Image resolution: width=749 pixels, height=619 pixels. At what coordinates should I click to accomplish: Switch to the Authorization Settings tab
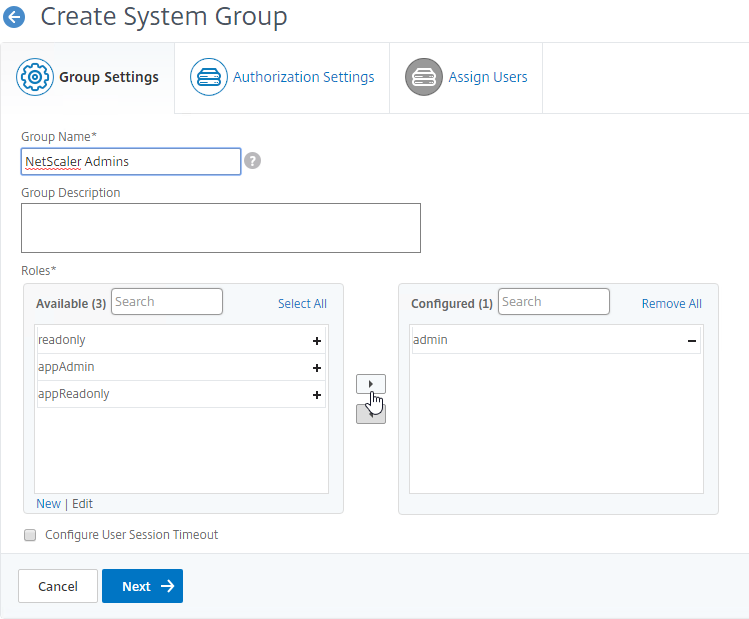(x=282, y=77)
